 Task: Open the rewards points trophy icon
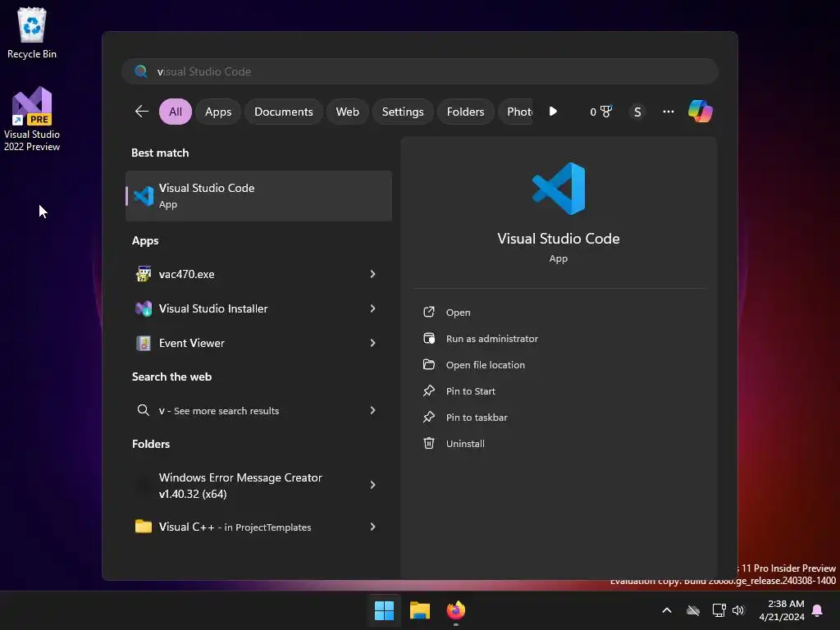tap(600, 112)
